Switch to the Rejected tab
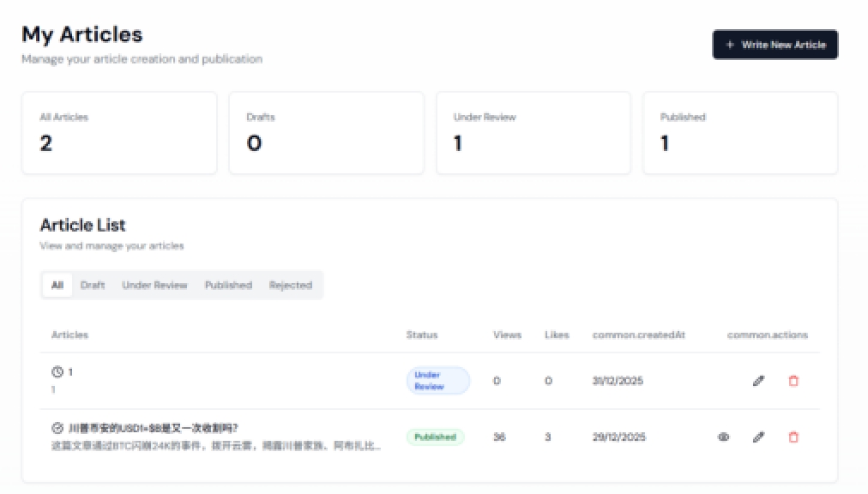Viewport: 868px width, 494px height. point(291,285)
